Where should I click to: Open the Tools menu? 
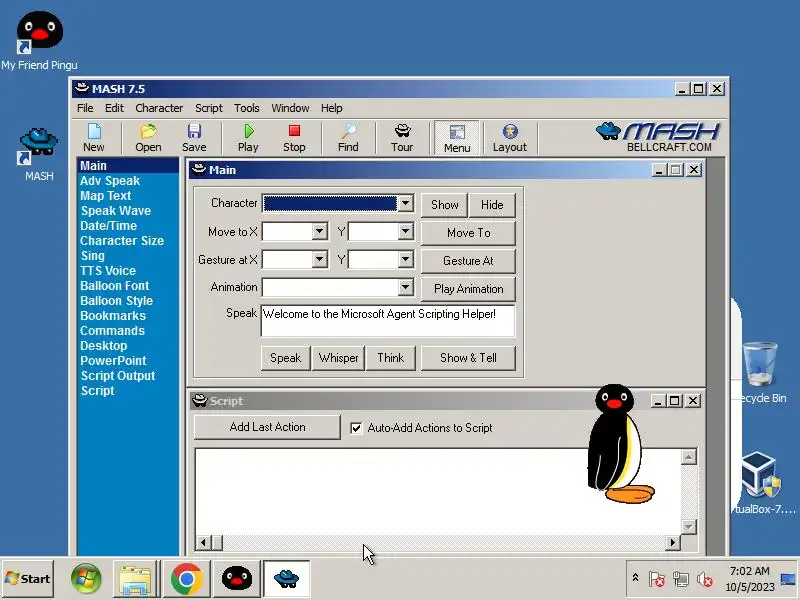point(246,108)
